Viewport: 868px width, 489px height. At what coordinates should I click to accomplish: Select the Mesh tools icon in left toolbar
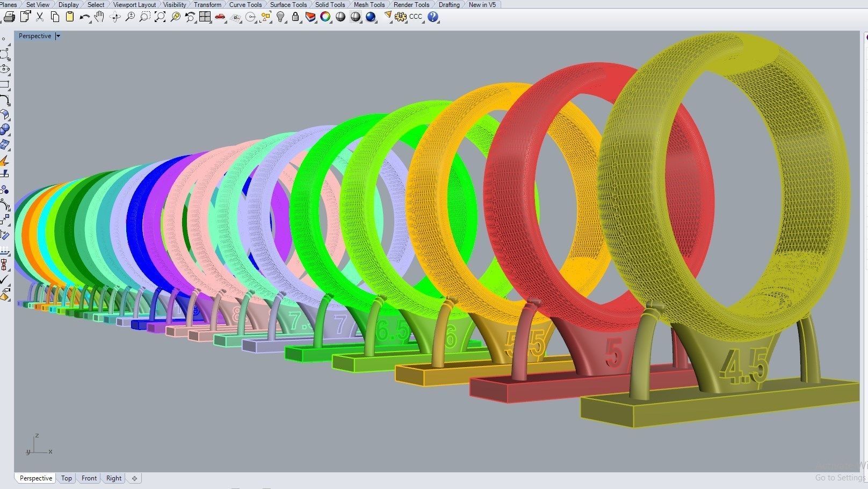(5, 145)
